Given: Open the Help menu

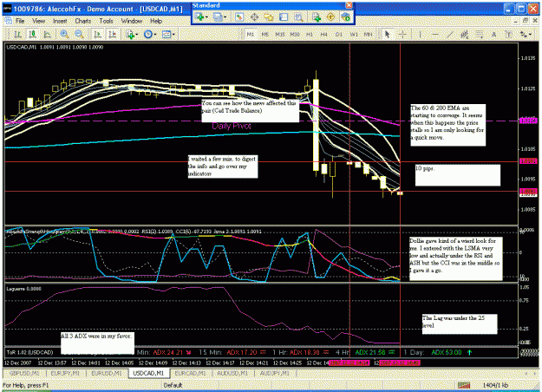Looking at the screenshot, I should 156,21.
